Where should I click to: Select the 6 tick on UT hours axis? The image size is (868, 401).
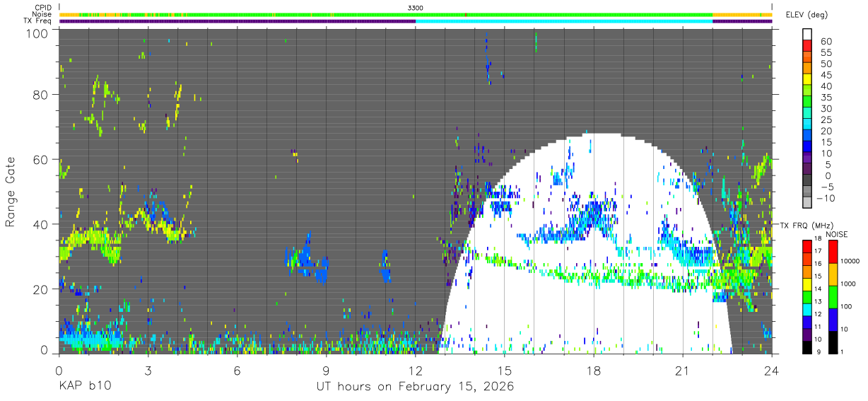237,371
